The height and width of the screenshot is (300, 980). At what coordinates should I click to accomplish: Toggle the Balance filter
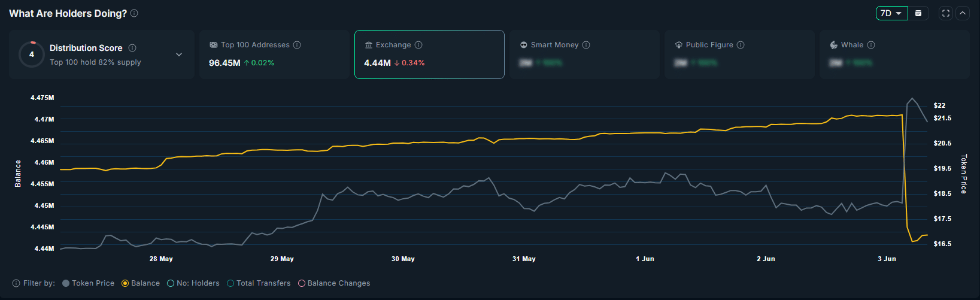tap(141, 283)
